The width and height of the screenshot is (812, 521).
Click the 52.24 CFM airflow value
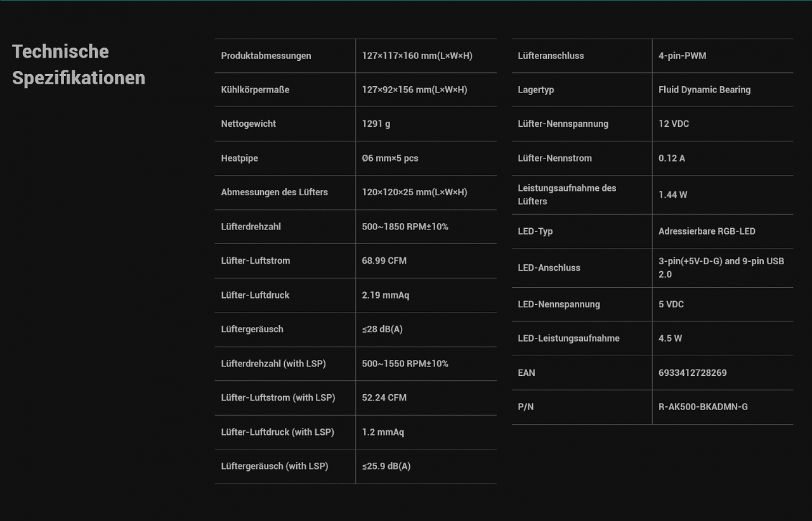[384, 398]
